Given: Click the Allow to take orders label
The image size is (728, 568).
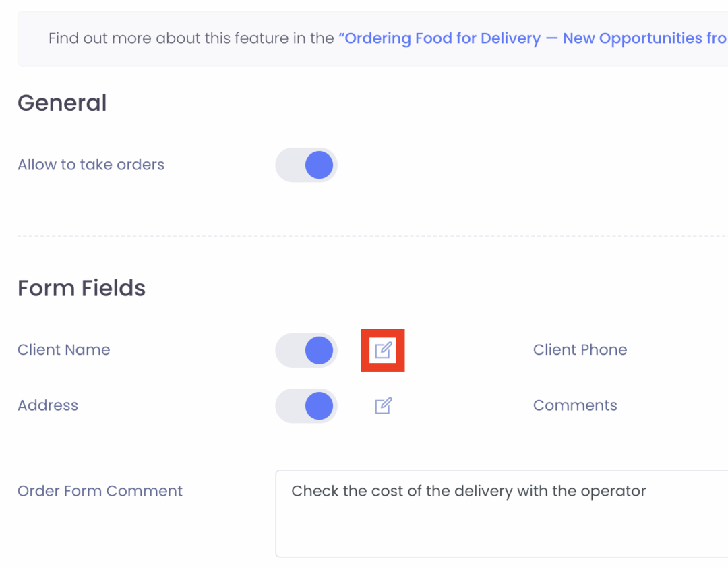Looking at the screenshot, I should tap(91, 165).
